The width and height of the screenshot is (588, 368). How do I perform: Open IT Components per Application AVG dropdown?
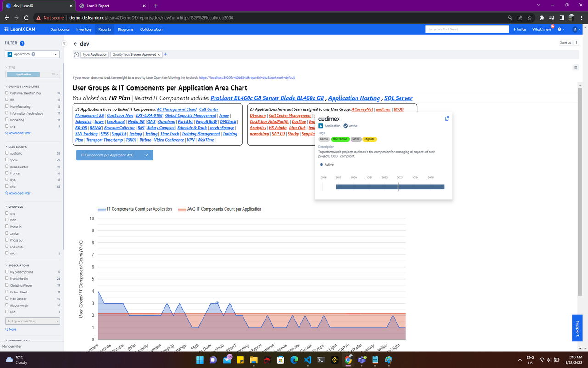(x=114, y=155)
